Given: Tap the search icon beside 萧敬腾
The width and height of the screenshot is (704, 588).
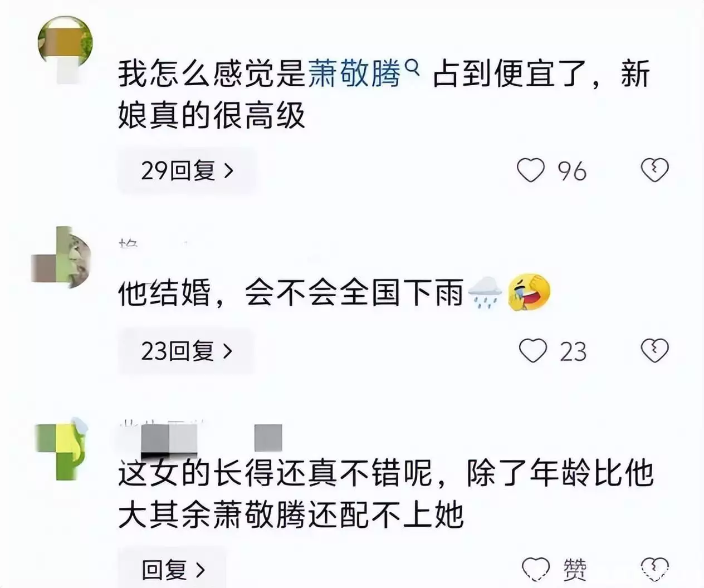Looking at the screenshot, I should point(412,68).
